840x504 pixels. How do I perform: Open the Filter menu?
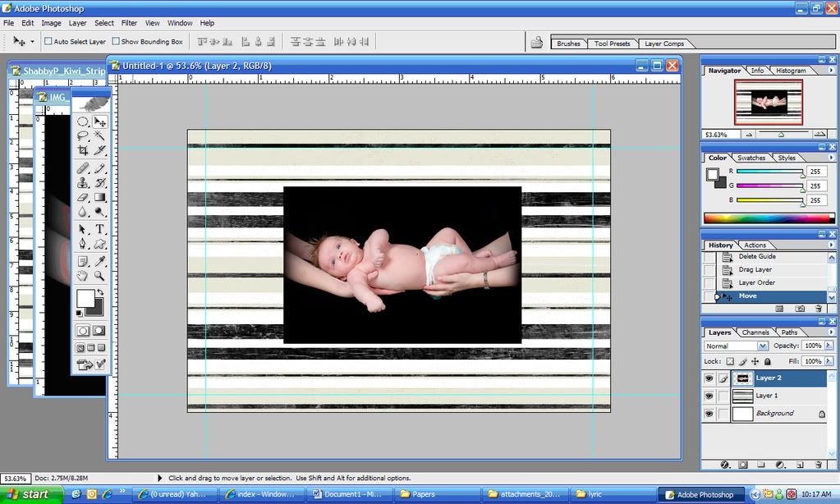129,23
